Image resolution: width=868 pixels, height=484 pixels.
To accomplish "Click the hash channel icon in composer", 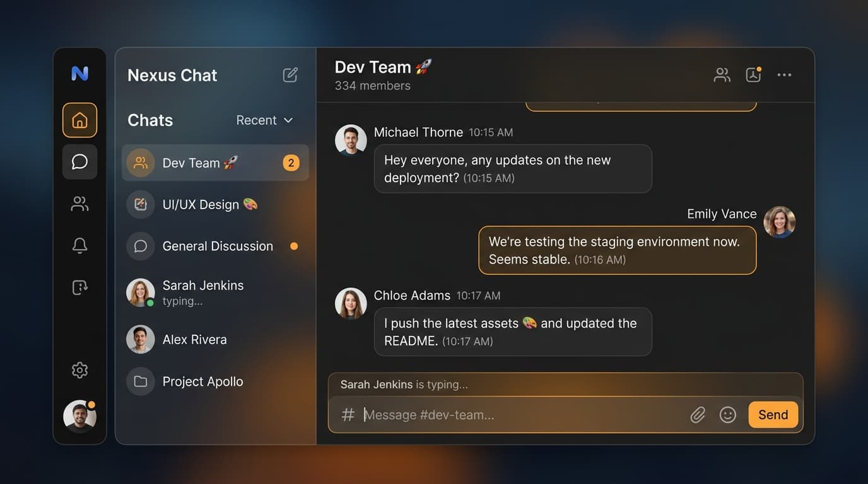I will tap(348, 415).
